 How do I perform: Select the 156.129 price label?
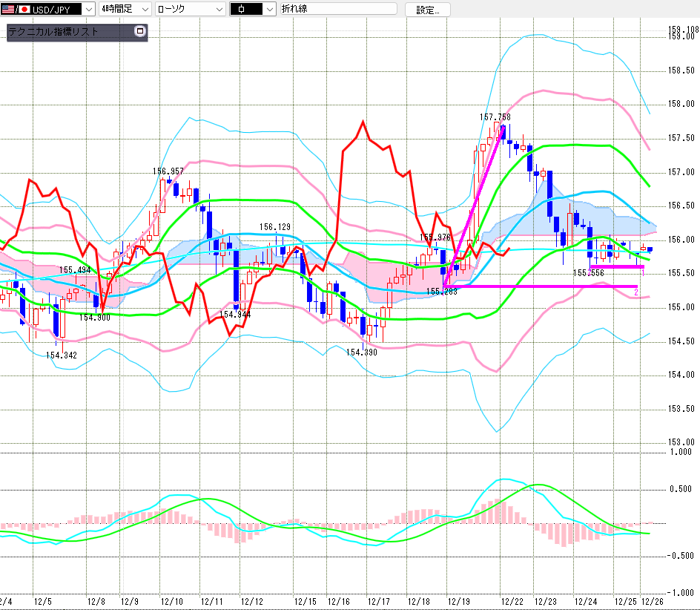click(x=274, y=227)
